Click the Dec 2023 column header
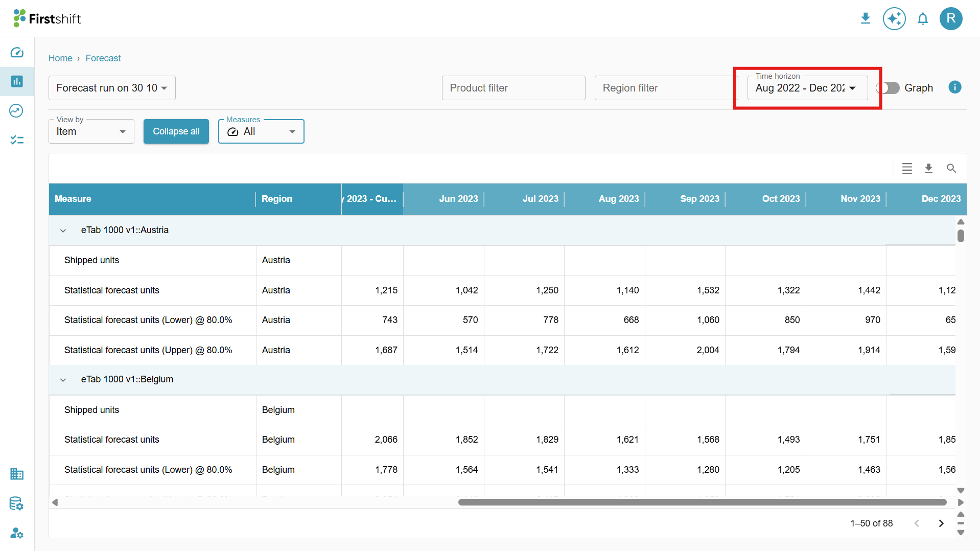The width and height of the screenshot is (980, 551). click(x=926, y=199)
